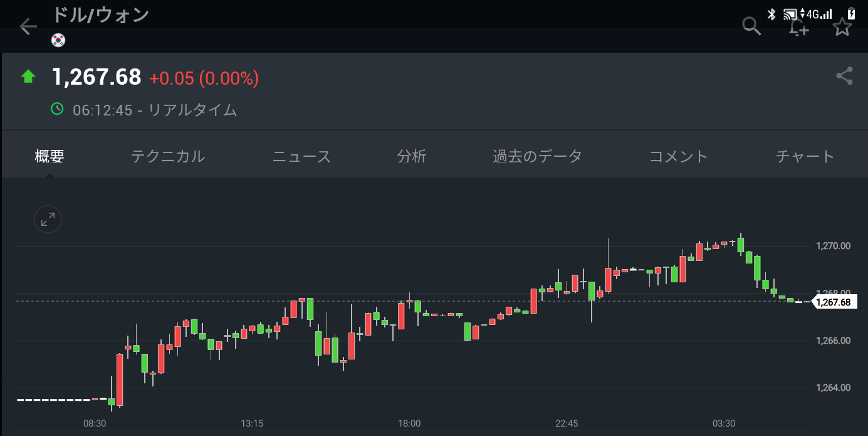Expand chart to fullscreen
The width and height of the screenshot is (868, 436).
point(48,220)
